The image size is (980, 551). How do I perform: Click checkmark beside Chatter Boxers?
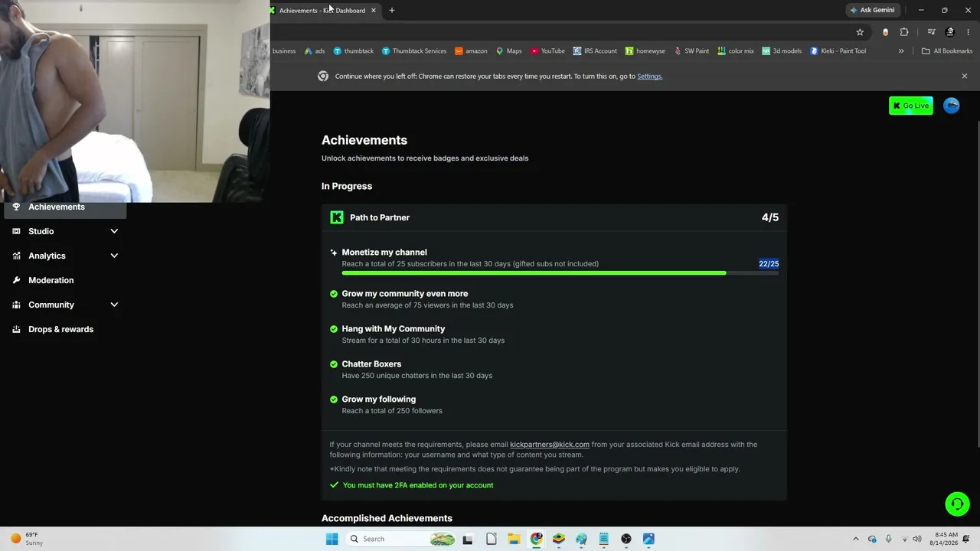click(334, 364)
